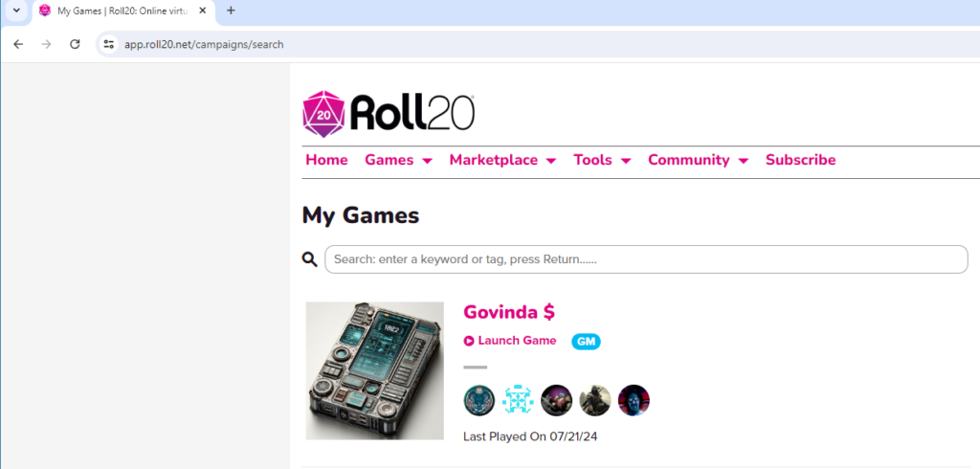Close the My Games browser tab

pos(203,11)
